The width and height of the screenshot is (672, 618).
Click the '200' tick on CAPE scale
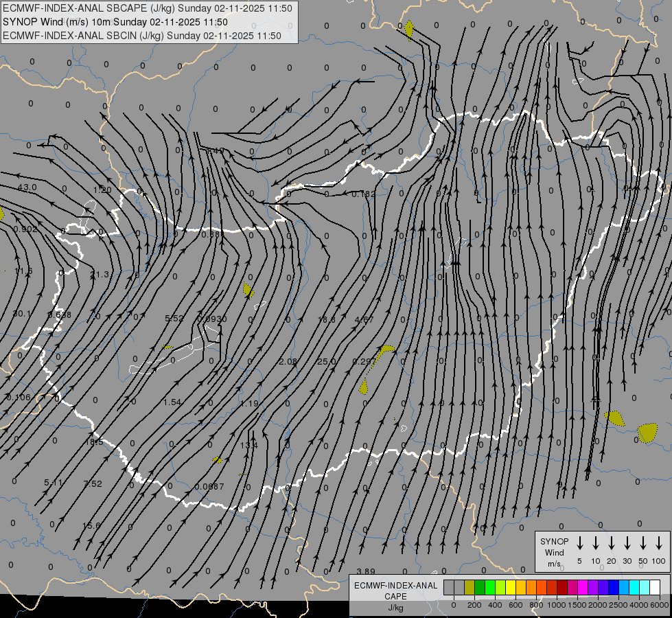(x=474, y=605)
